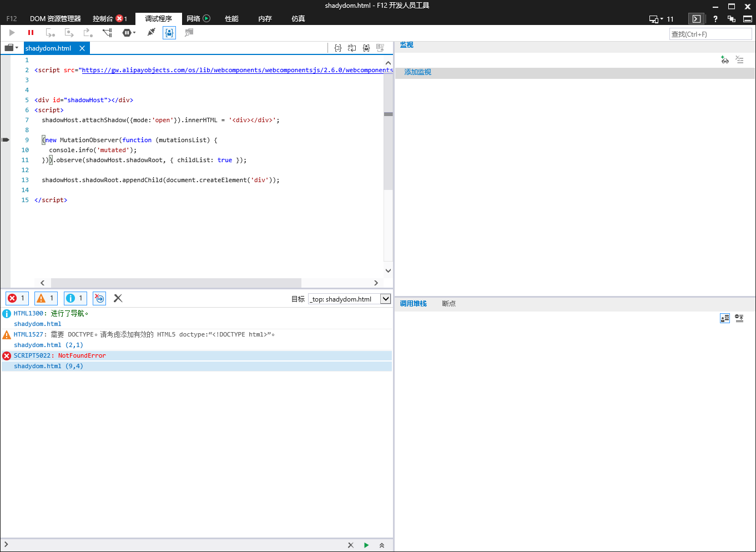756x552 pixels.
Task: Click the Break on new worker icon
Action: (x=107, y=33)
